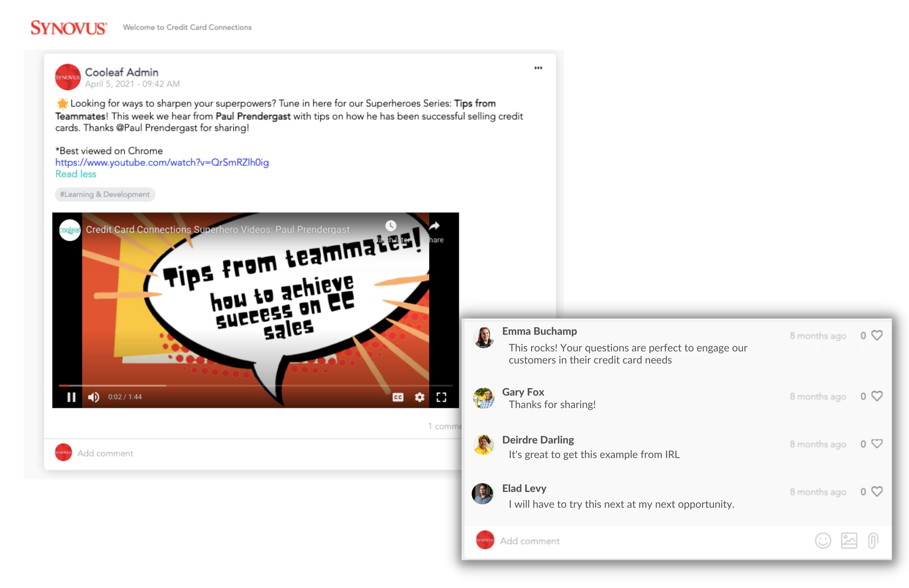Open video settings gear icon
The image size is (909, 588).
419,397
